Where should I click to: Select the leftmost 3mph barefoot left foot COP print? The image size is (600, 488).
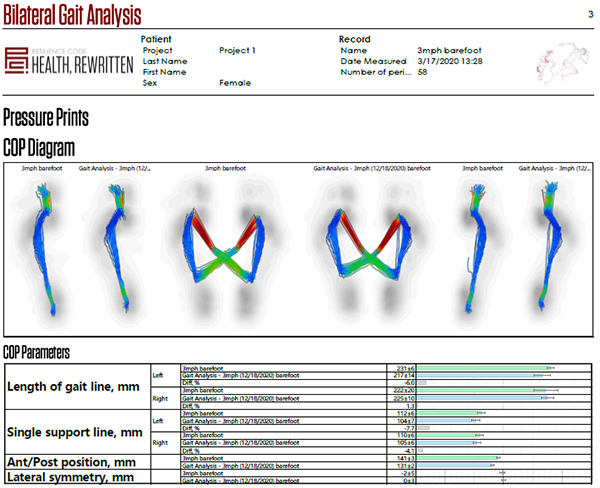45,246
